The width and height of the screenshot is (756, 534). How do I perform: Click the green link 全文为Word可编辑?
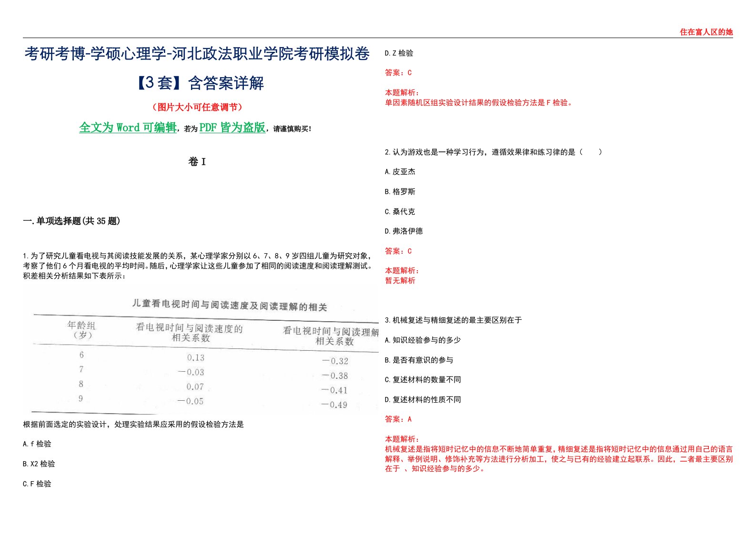tap(128, 128)
